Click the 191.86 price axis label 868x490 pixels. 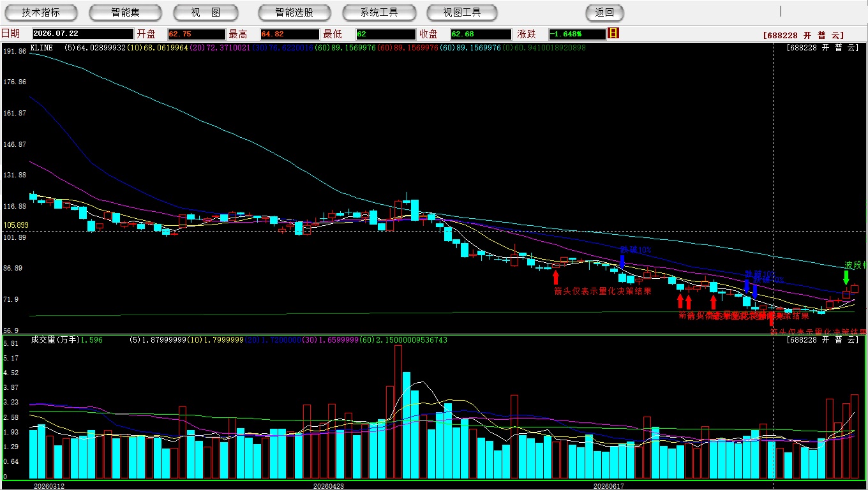click(15, 51)
